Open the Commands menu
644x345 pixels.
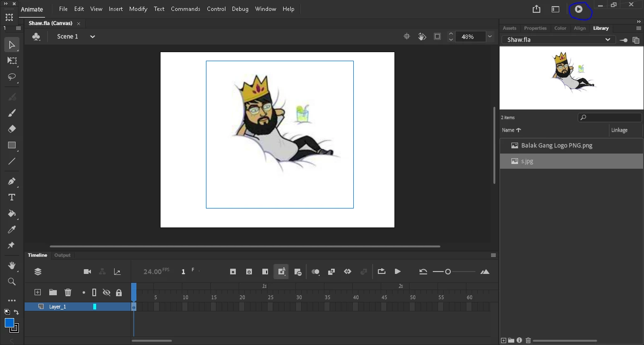186,9
